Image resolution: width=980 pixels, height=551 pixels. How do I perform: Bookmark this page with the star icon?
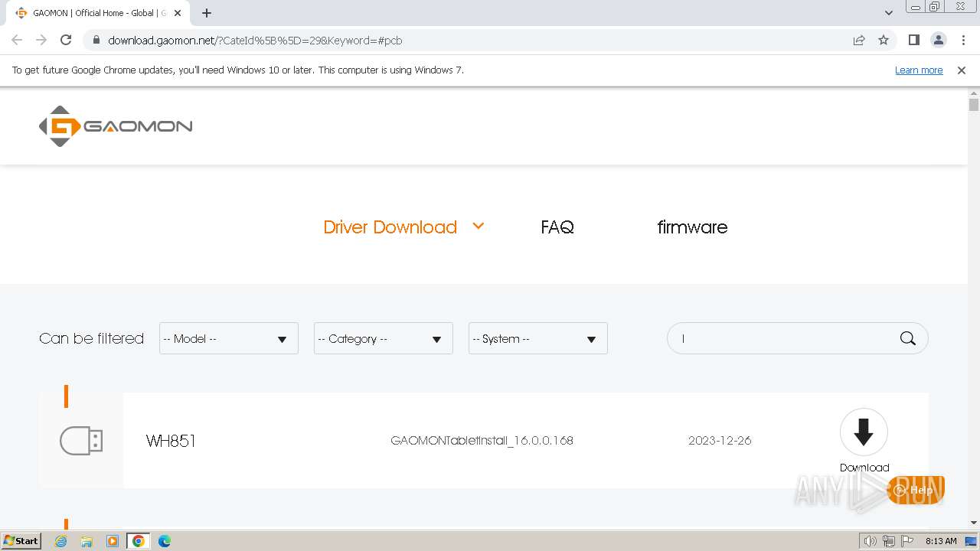[x=884, y=40]
